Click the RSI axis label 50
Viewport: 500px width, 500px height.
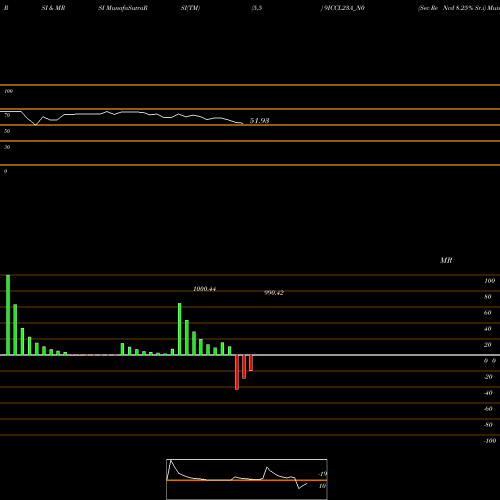(x=7, y=131)
